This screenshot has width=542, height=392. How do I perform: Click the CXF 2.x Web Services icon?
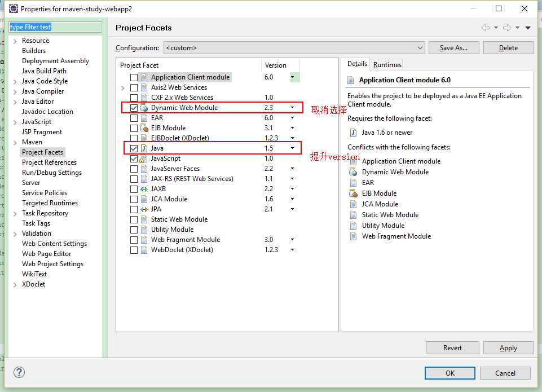pos(144,98)
